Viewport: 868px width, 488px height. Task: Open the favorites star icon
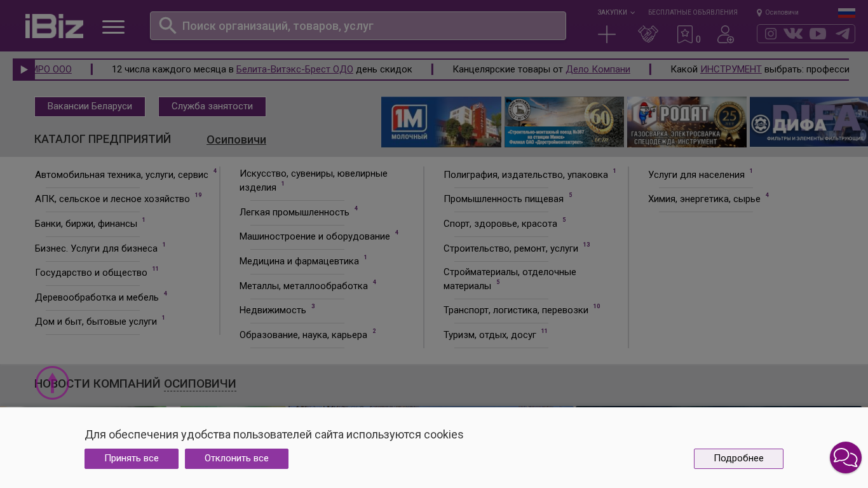pyautogui.click(x=685, y=34)
